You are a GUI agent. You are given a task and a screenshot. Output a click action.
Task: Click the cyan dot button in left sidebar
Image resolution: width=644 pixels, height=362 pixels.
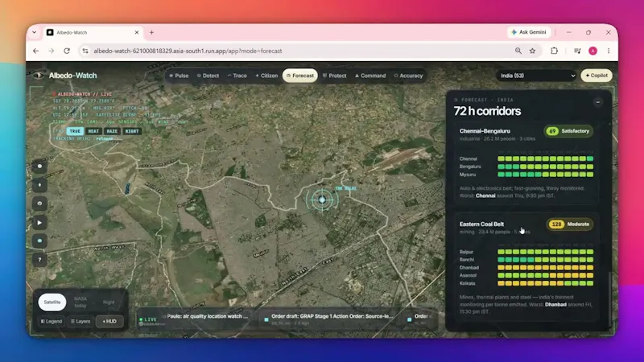(x=39, y=241)
